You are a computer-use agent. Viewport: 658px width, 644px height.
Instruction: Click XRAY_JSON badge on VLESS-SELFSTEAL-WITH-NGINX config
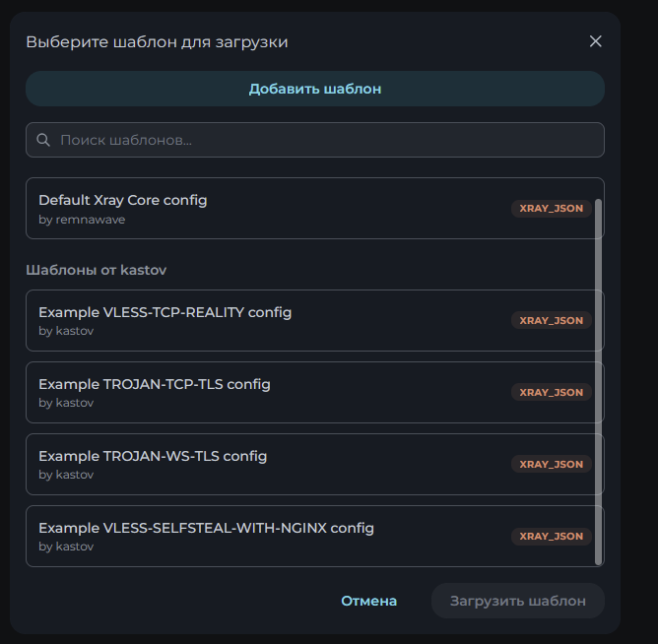pos(552,537)
